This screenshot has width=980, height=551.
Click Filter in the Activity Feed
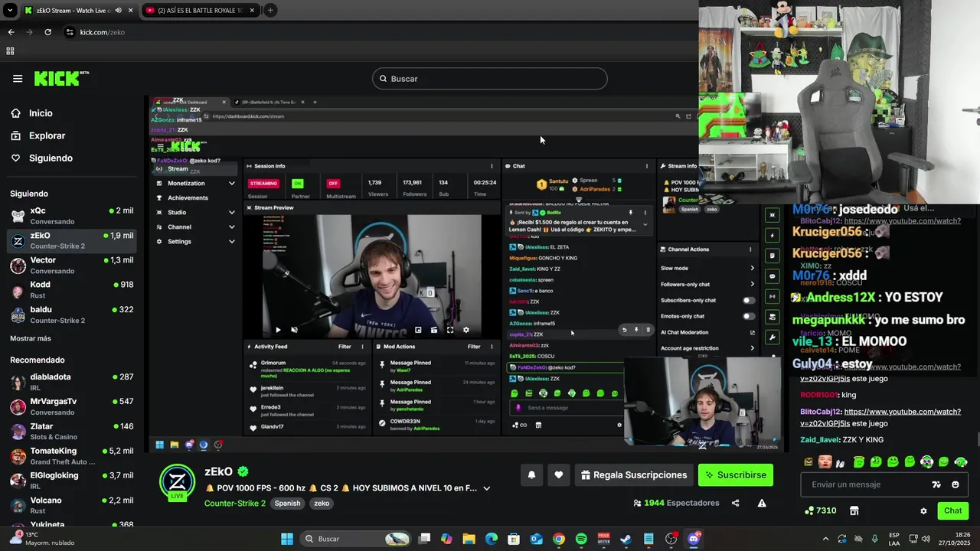coord(345,347)
